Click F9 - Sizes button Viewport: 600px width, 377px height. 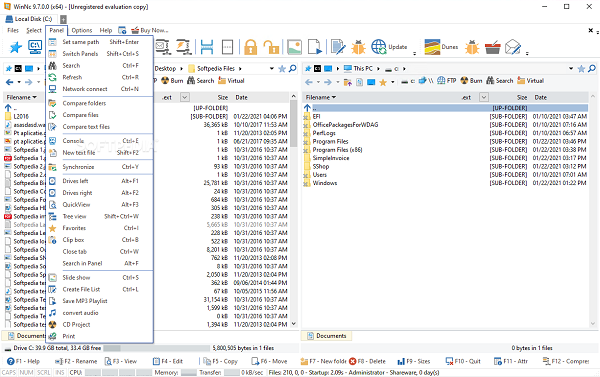click(x=414, y=361)
